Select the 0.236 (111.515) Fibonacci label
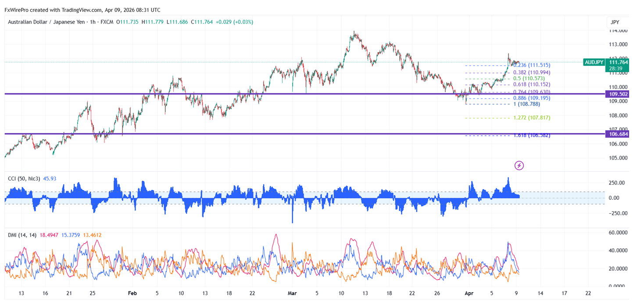The image size is (644, 301). click(531, 65)
